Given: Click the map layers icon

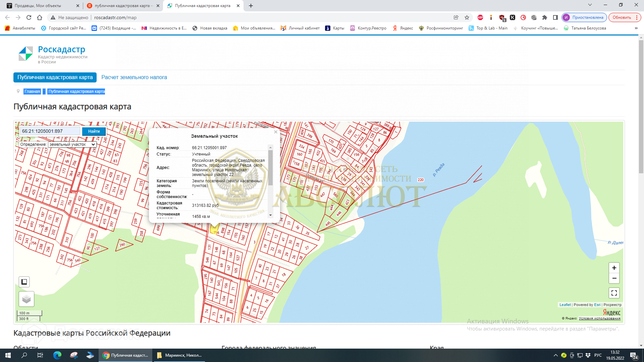Looking at the screenshot, I should tap(26, 299).
